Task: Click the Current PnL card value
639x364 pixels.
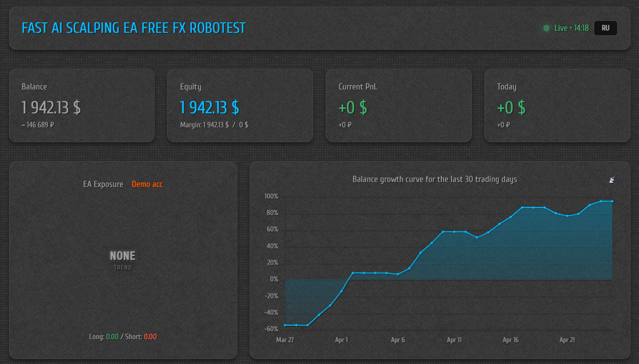Action: pos(353,107)
